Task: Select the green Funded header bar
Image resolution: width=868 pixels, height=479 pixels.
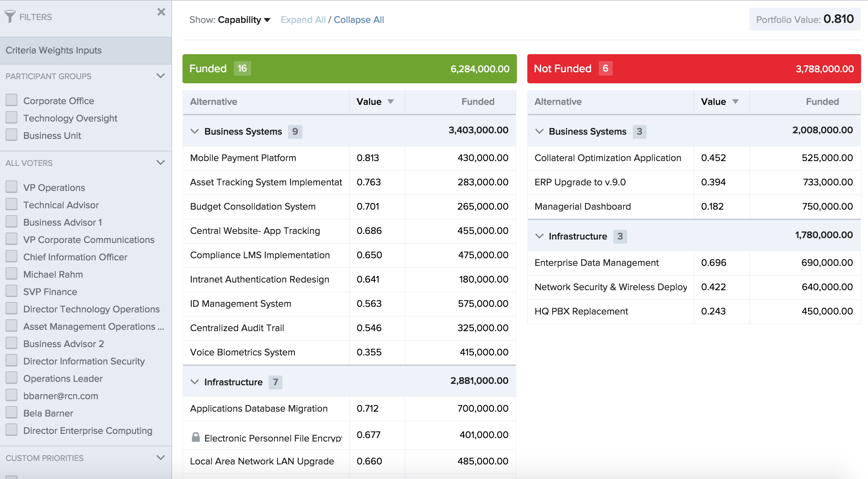Action: [349, 68]
